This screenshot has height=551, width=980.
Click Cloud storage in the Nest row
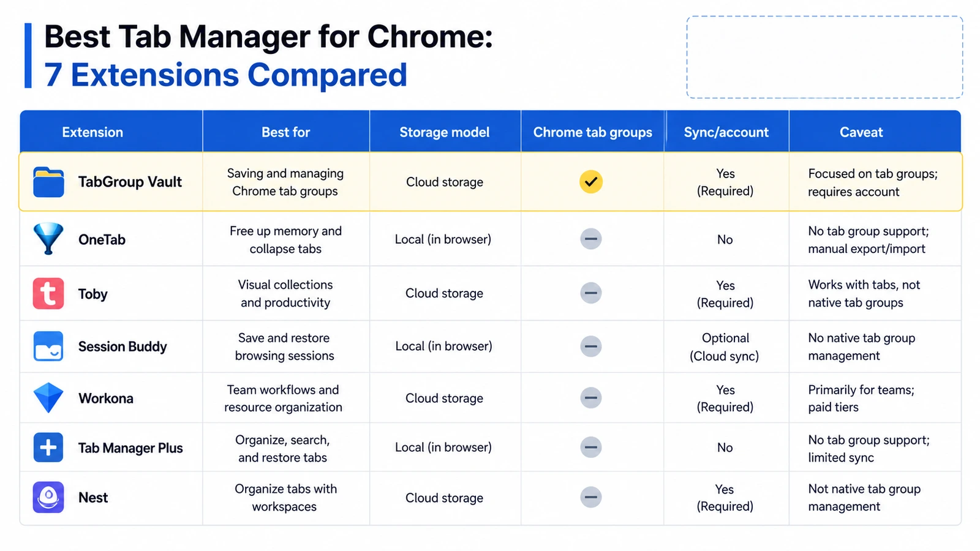444,498
